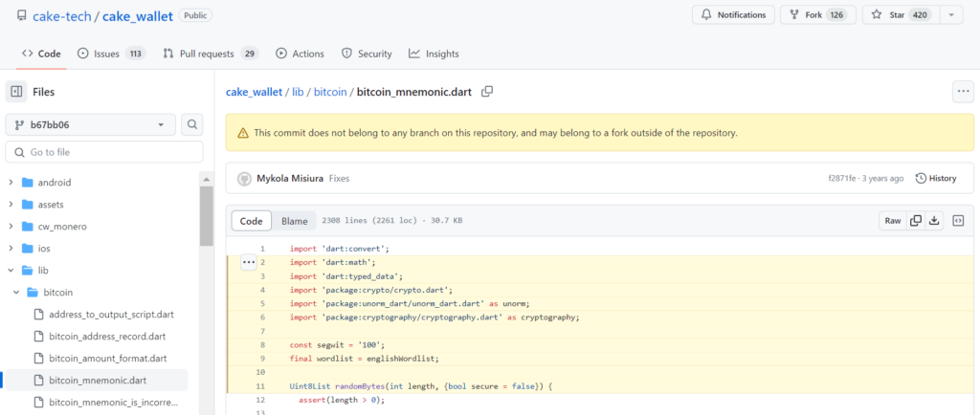Image resolution: width=980 pixels, height=415 pixels.
Task: Open bitcoin_amount_format.dart in the tree
Action: tap(107, 359)
